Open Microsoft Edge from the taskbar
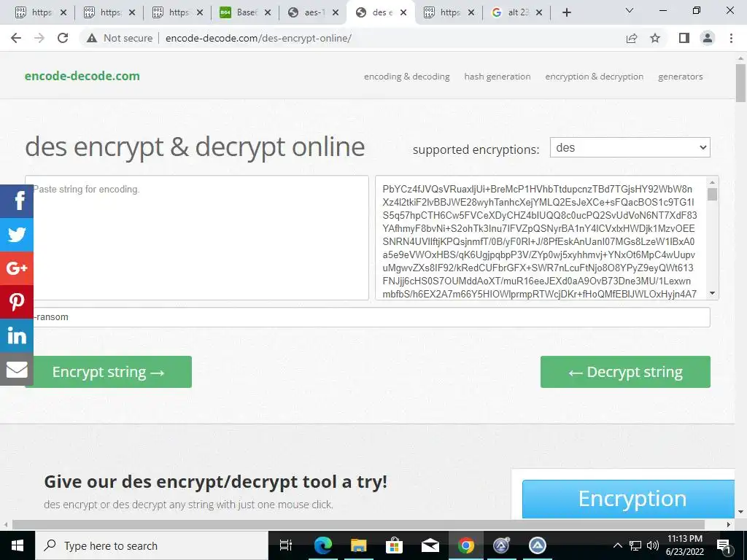 pos(323,545)
